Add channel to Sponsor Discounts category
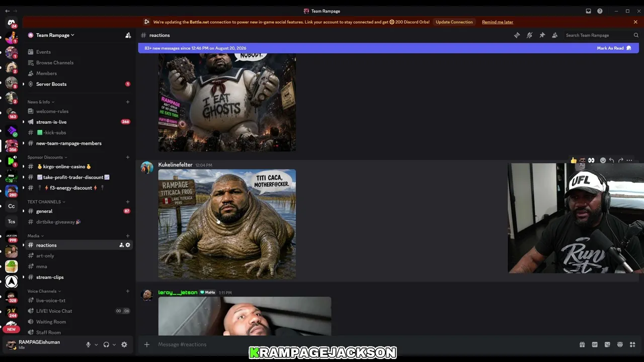This screenshot has width=644, height=362. point(128,157)
